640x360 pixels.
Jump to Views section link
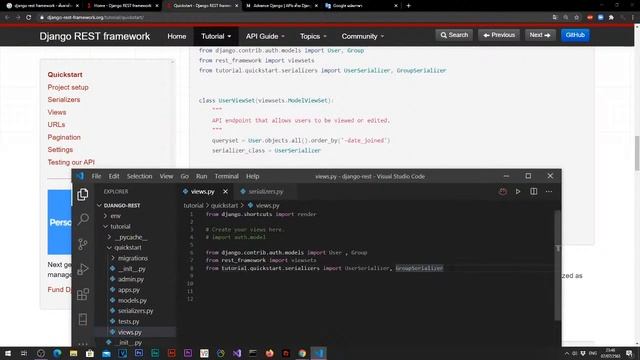coord(57,112)
